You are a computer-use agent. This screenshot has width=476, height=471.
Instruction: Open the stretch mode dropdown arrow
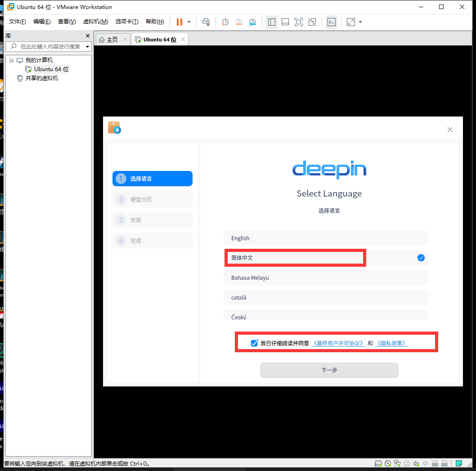coord(360,22)
